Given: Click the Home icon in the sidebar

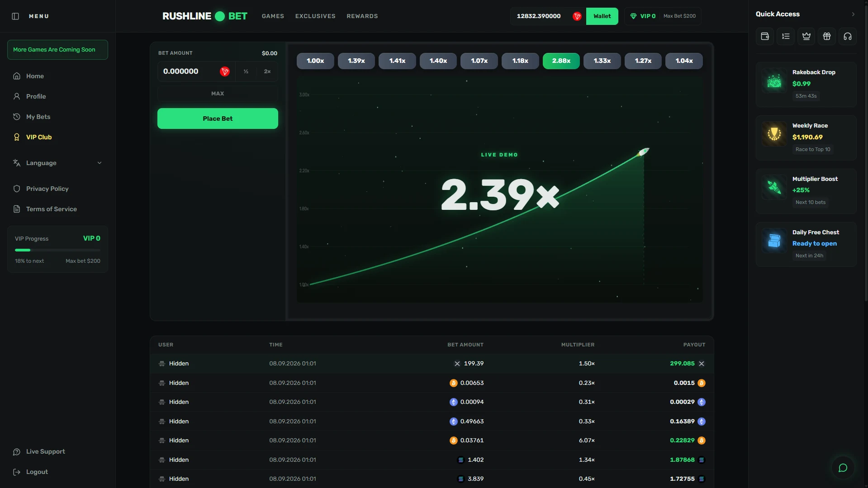Looking at the screenshot, I should coord(17,76).
